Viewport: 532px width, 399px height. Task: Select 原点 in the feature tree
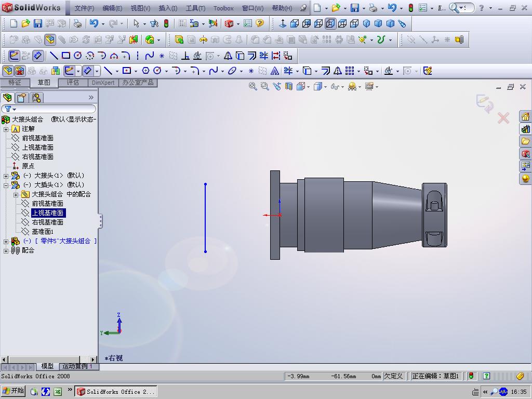pyautogui.click(x=28, y=166)
